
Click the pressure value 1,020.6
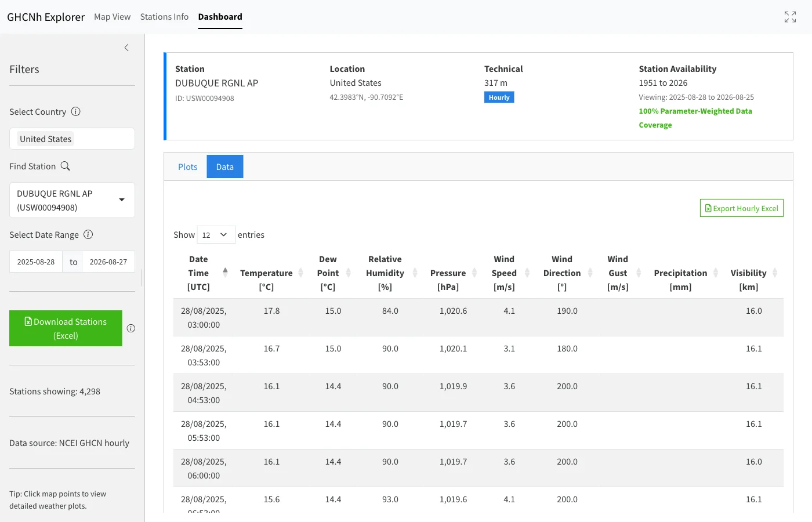453,311
